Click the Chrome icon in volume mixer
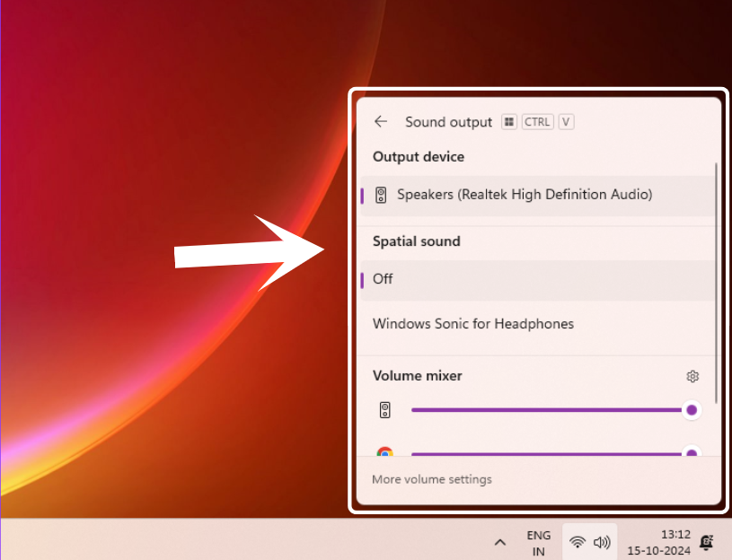 coord(384,452)
